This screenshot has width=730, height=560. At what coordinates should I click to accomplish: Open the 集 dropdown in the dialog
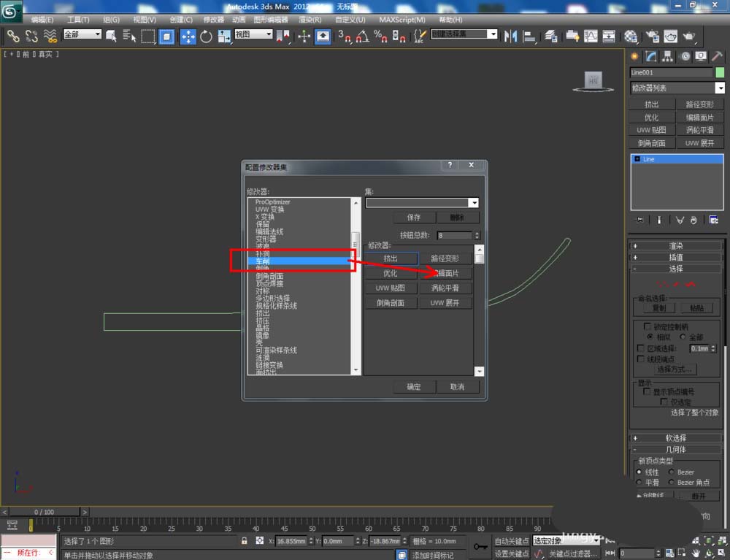point(474,203)
